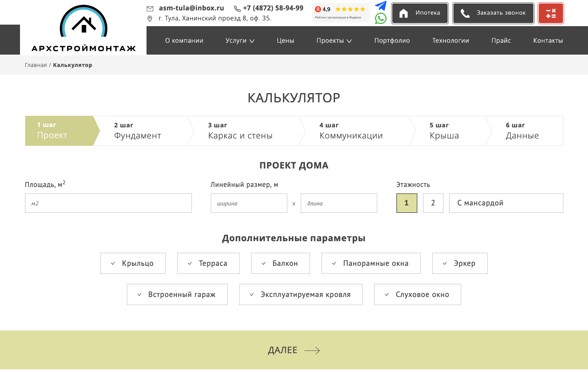Screen dimensions: 588x372
Task: Click the ДАЛЕЕ next button
Action: 294,350
